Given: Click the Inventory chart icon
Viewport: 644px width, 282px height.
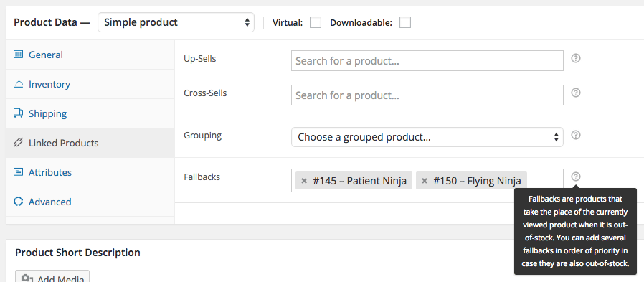Looking at the screenshot, I should point(18,84).
